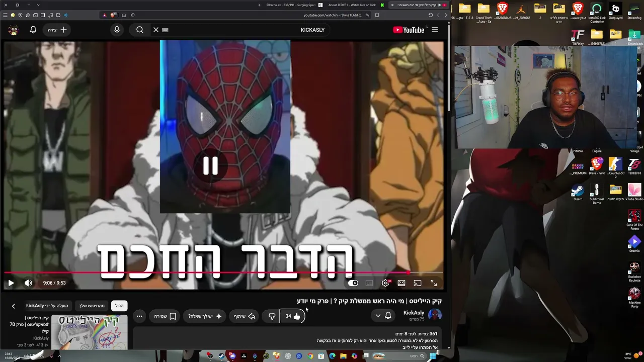Image resolution: width=644 pixels, height=362 pixels.
Task: Click the KickAsly channel avatar under video
Action: tap(435, 315)
